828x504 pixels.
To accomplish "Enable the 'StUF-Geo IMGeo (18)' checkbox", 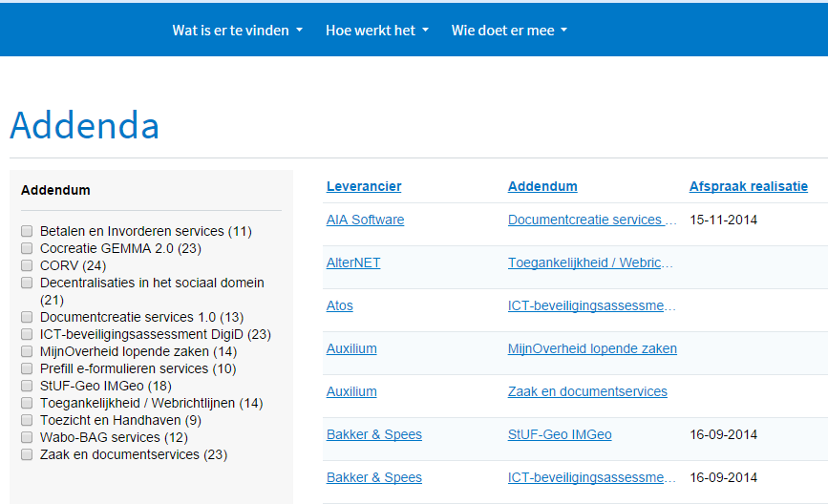I will point(27,386).
